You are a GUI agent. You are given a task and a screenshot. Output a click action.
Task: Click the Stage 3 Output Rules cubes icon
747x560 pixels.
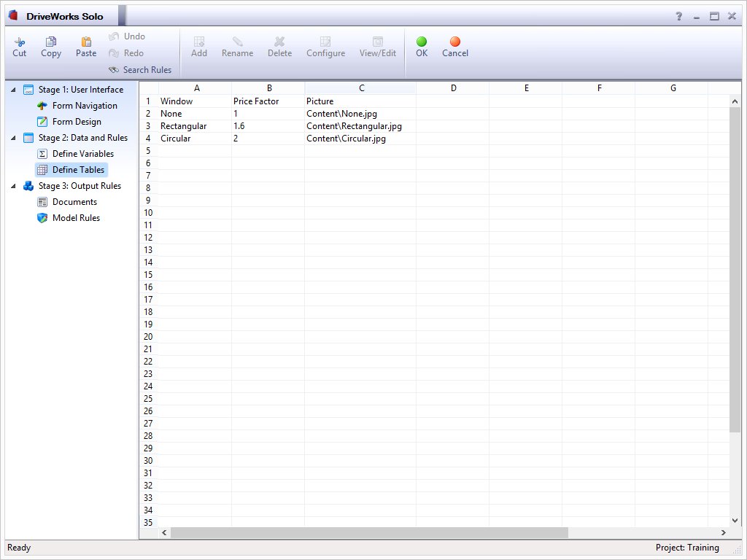point(28,186)
